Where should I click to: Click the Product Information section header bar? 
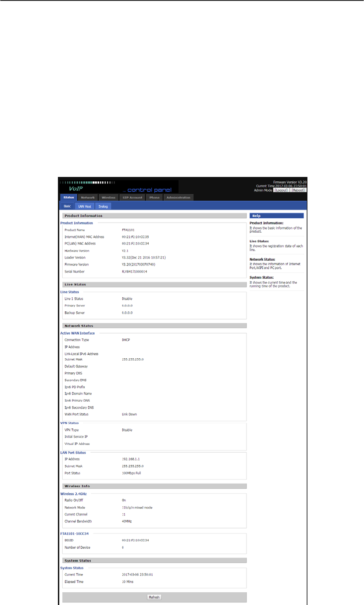[x=154, y=216]
